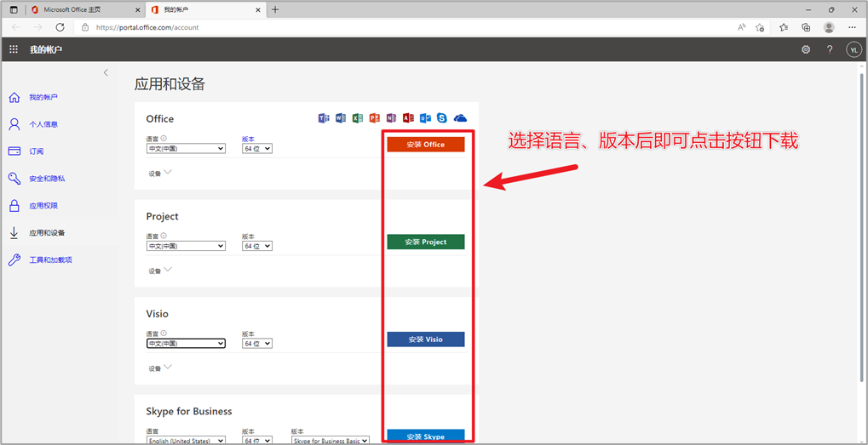Click the help question mark icon
The height and width of the screenshot is (445, 868).
(830, 50)
